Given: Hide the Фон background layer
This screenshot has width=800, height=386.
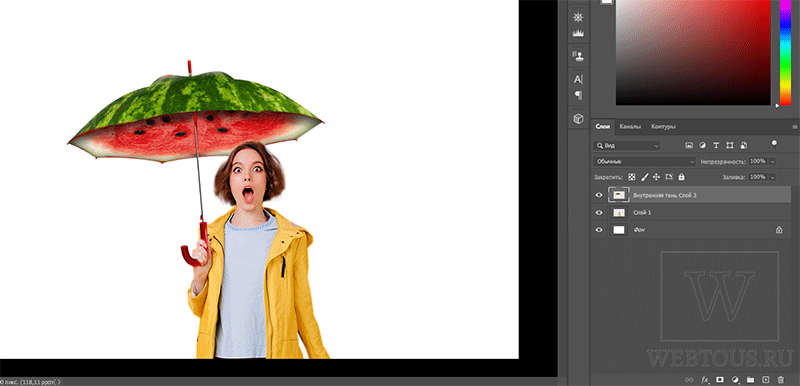Looking at the screenshot, I should pyautogui.click(x=599, y=230).
